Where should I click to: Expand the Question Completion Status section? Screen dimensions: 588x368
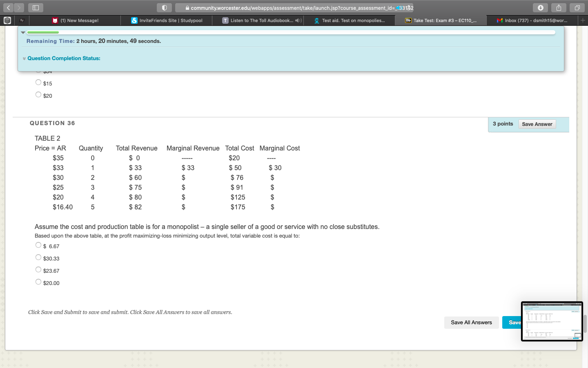(x=63, y=58)
